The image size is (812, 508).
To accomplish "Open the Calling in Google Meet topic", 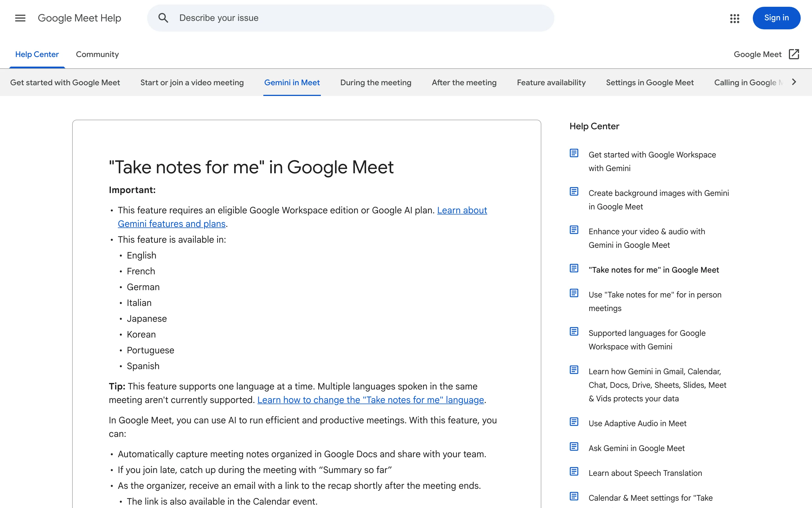I will point(748,83).
